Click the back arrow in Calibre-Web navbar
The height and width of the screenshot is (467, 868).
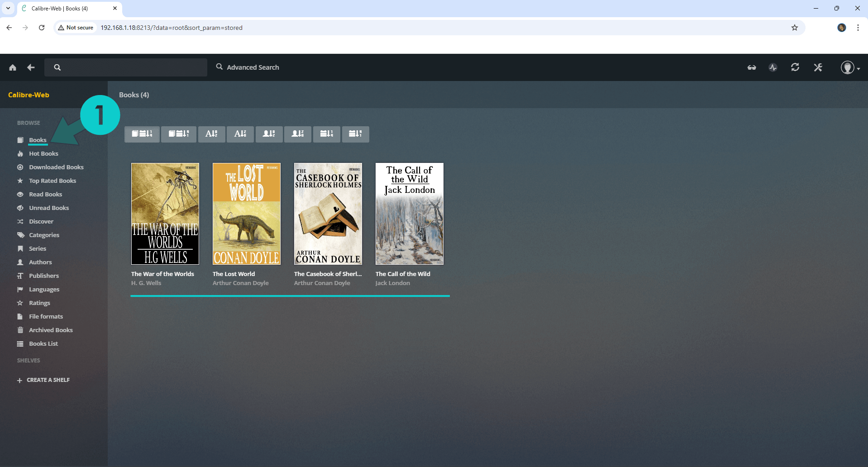click(x=31, y=67)
